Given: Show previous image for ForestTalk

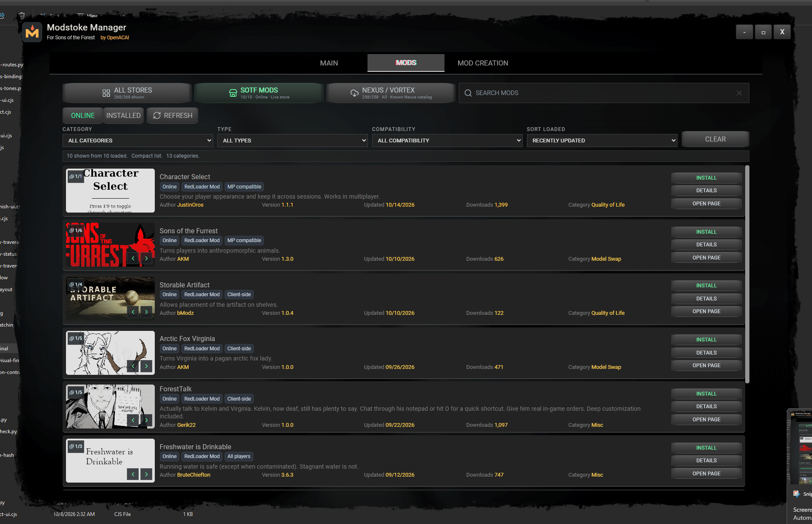Looking at the screenshot, I should click(x=133, y=420).
